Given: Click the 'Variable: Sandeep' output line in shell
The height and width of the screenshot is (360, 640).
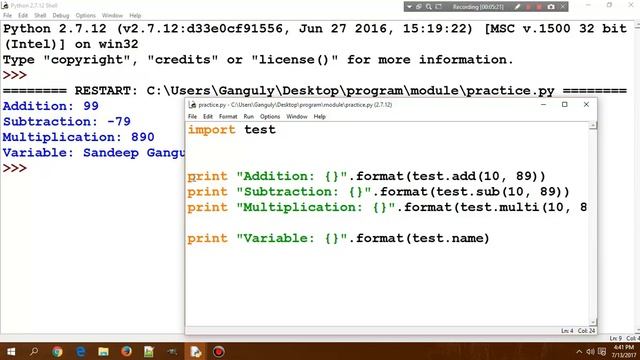Looking at the screenshot, I should click(93, 153).
